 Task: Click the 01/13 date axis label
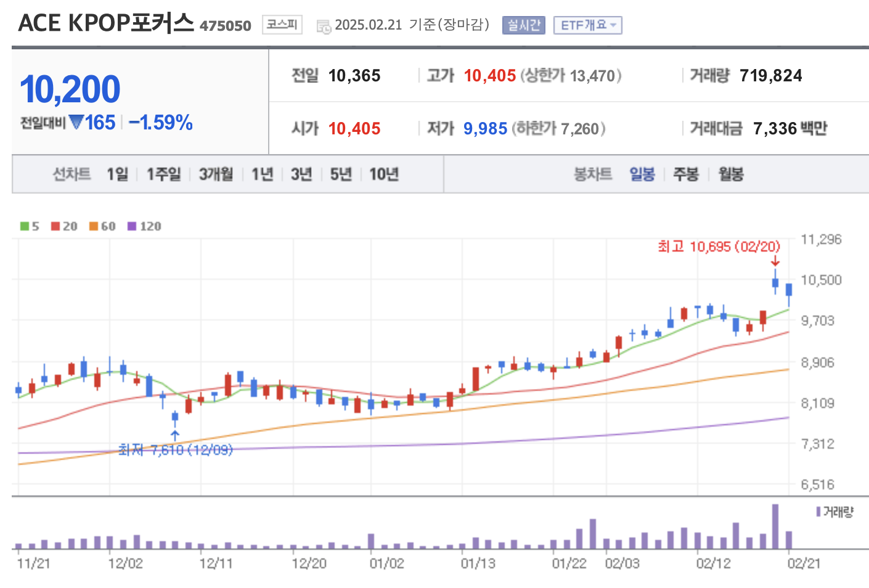click(478, 563)
